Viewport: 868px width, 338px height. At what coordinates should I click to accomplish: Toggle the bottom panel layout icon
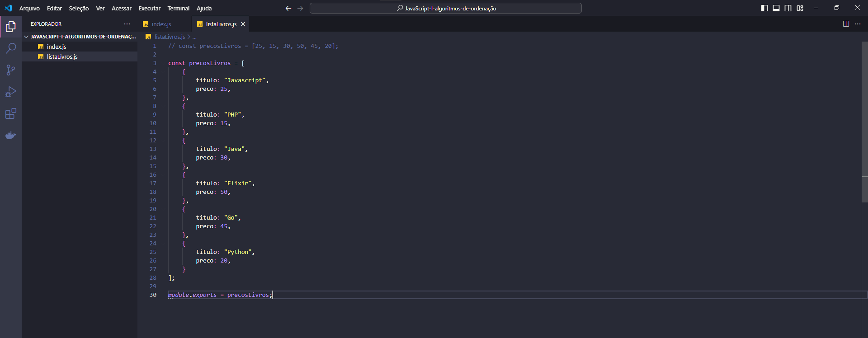tap(776, 8)
